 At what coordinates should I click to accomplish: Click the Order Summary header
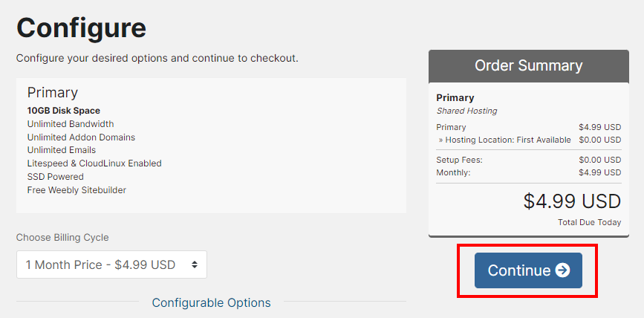[528, 65]
